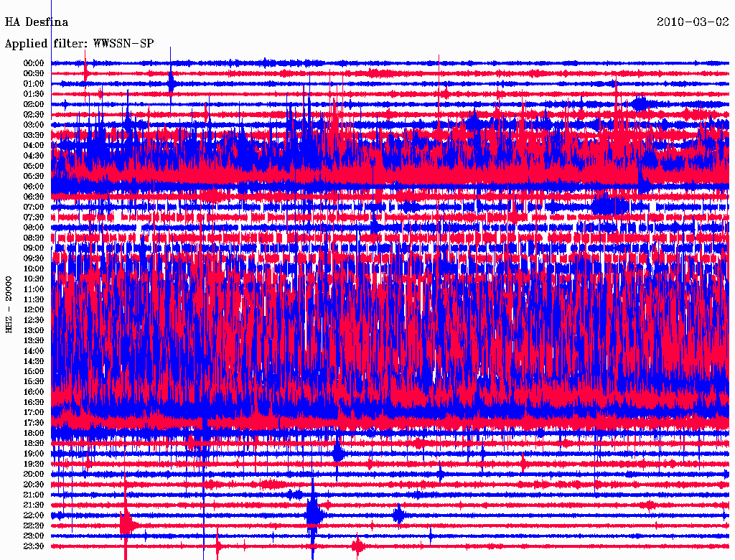Select the 07:30 time label

coord(34,217)
